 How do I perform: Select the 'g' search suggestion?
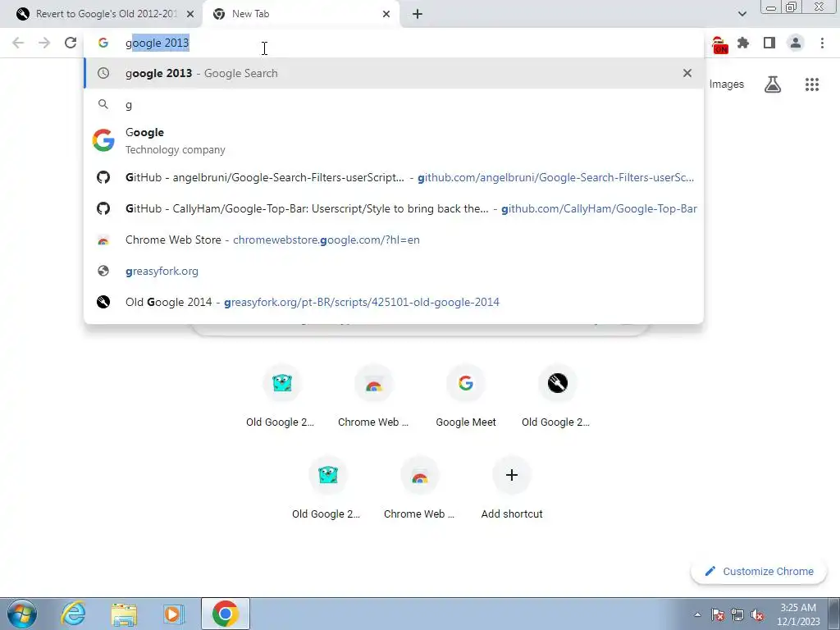pyautogui.click(x=394, y=104)
